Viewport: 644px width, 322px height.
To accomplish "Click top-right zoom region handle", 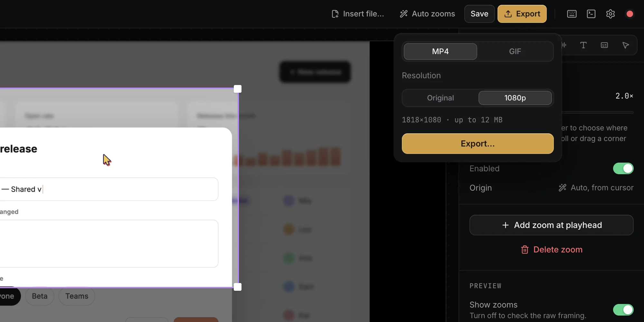I will [x=238, y=89].
